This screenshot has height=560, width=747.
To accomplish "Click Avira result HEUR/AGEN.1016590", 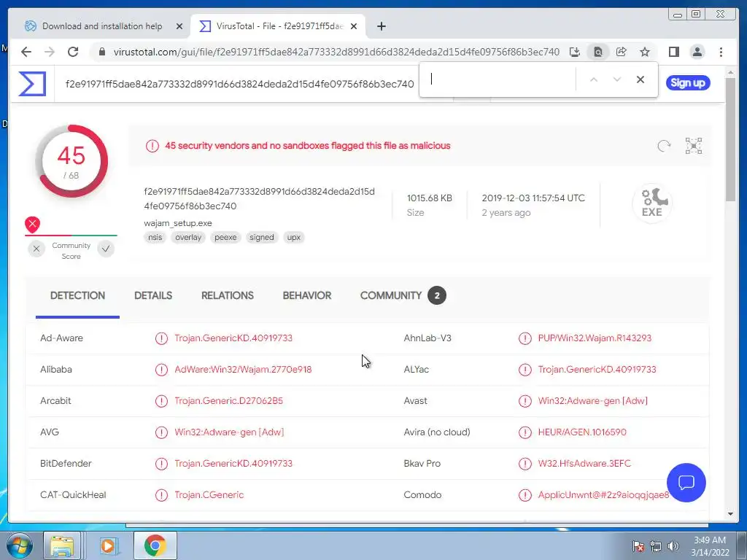I will (x=582, y=432).
